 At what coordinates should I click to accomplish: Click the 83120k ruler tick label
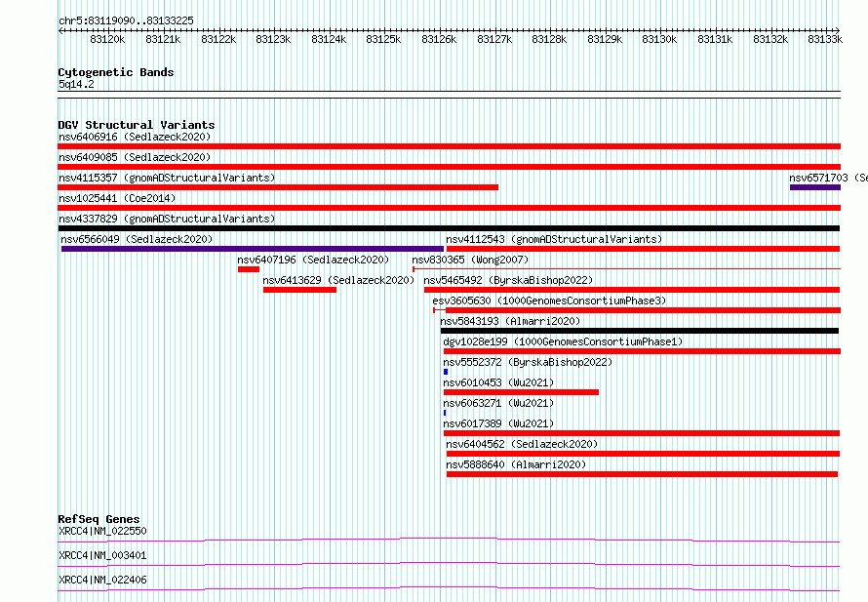tap(107, 39)
